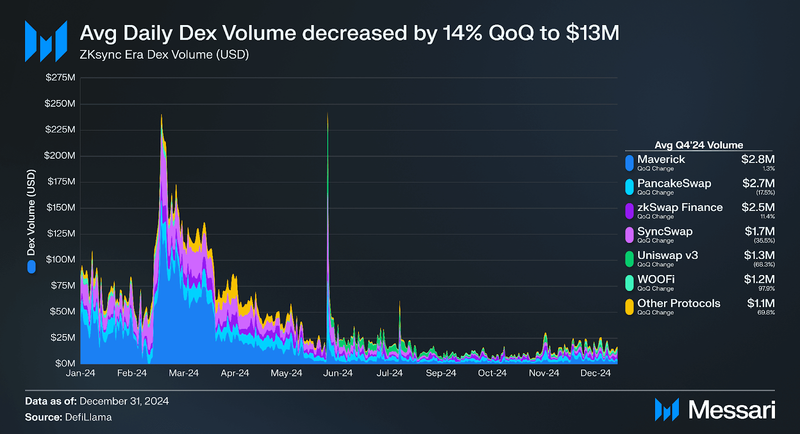800x434 pixels.
Task: Click the 'Source: DefiLlama' line
Action: (x=68, y=417)
